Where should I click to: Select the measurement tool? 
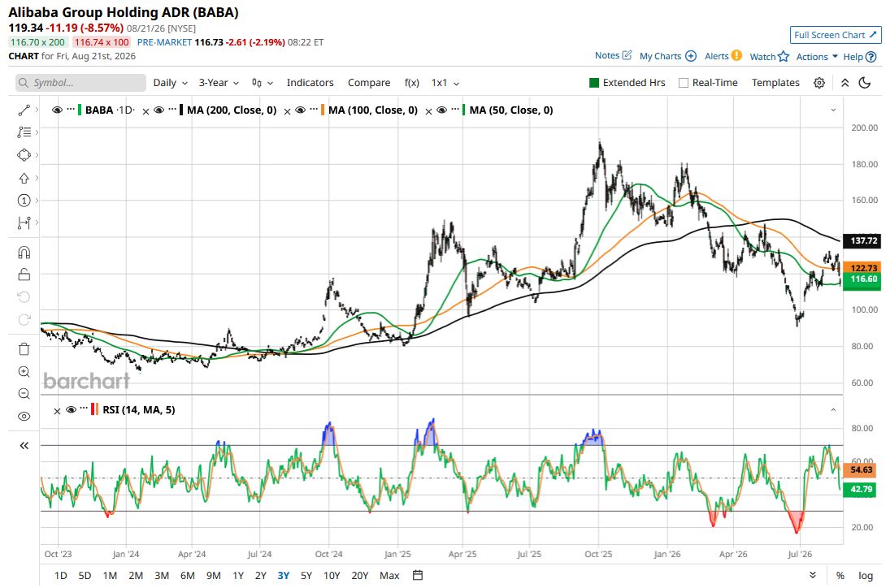(x=24, y=223)
